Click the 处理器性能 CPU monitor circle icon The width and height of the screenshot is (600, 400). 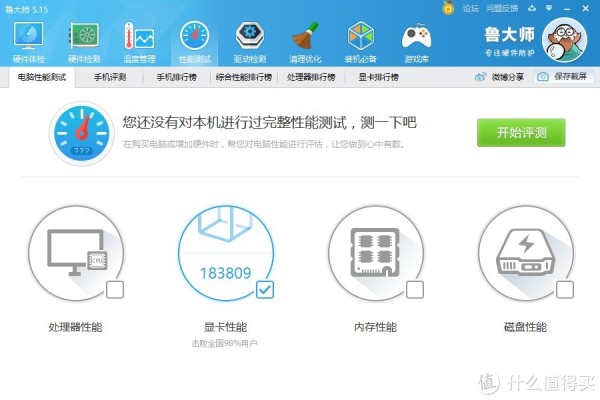tap(76, 253)
